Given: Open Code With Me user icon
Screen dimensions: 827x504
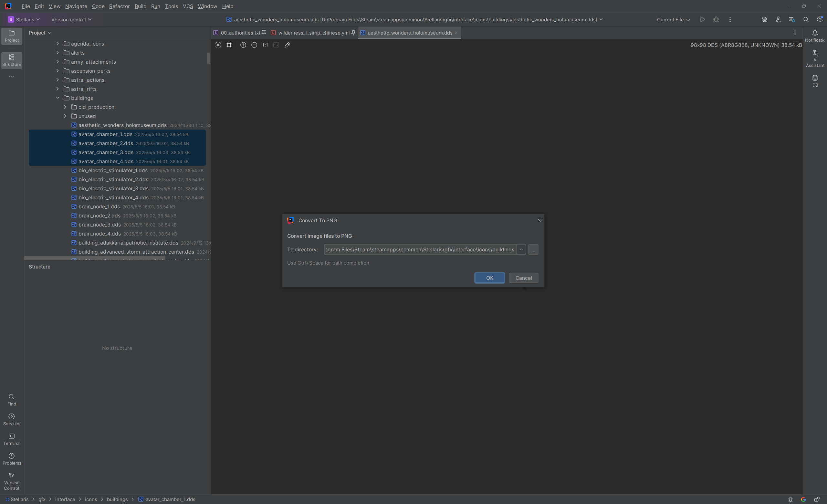Looking at the screenshot, I should [x=778, y=19].
